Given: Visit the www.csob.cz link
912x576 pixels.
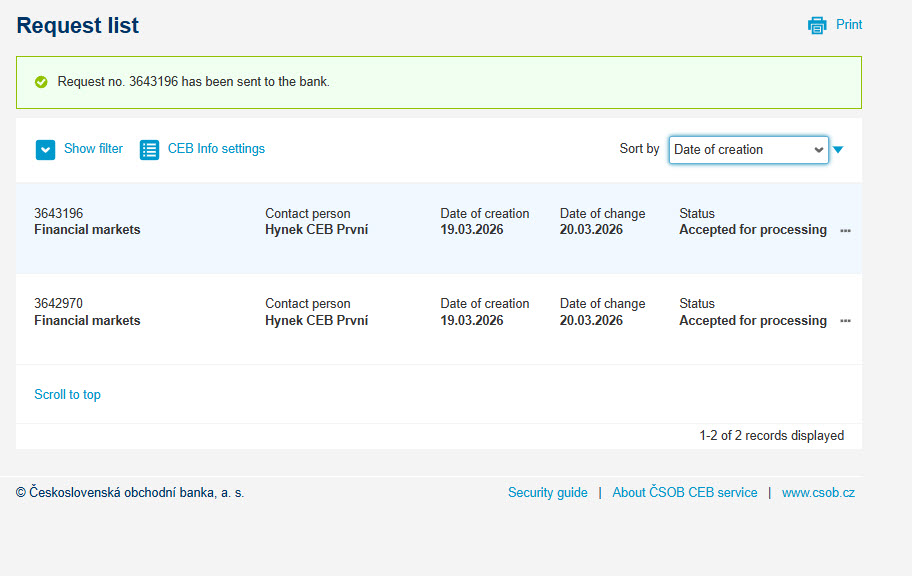Looking at the screenshot, I should tap(818, 493).
